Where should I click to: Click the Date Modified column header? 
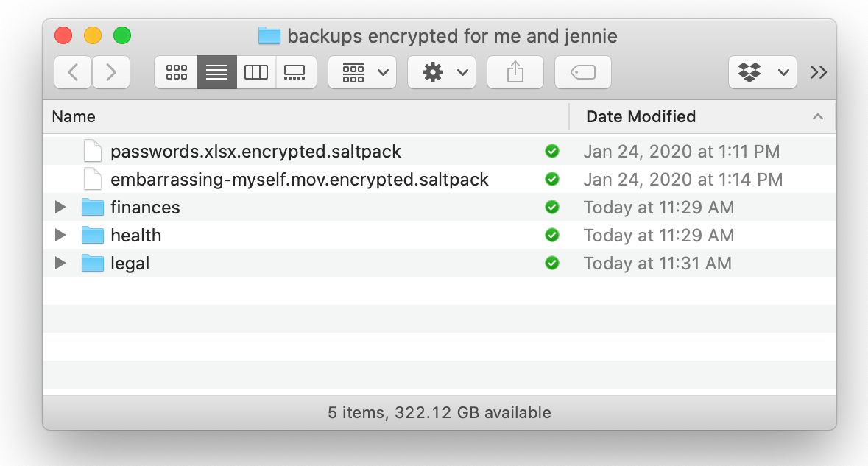pos(640,116)
